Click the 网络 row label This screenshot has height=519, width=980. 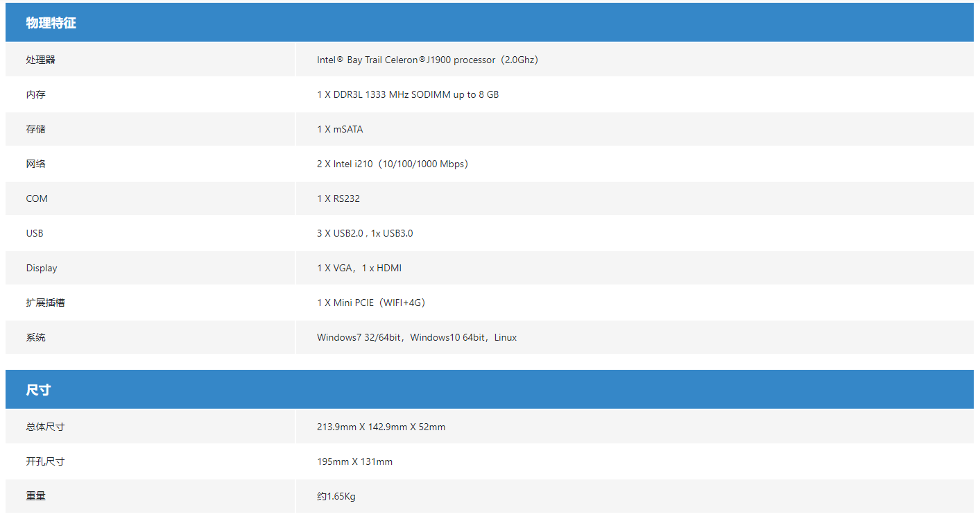(35, 164)
